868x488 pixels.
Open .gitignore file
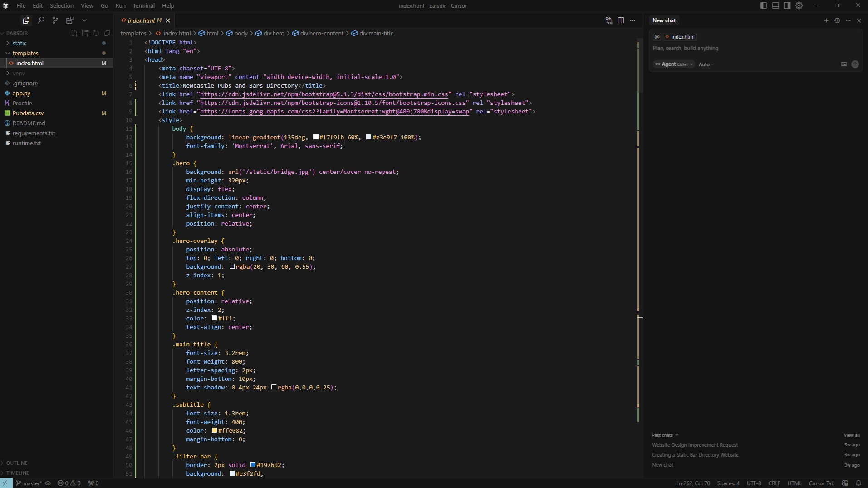click(x=25, y=83)
